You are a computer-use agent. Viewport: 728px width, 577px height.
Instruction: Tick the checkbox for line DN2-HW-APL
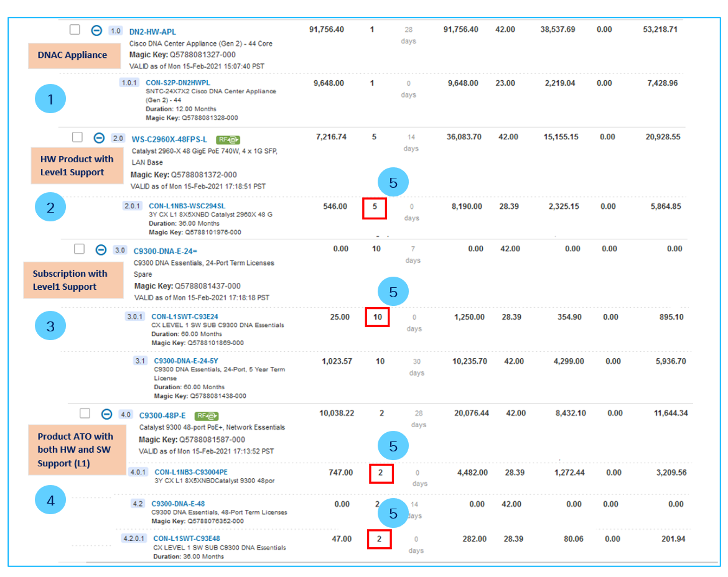(75, 30)
